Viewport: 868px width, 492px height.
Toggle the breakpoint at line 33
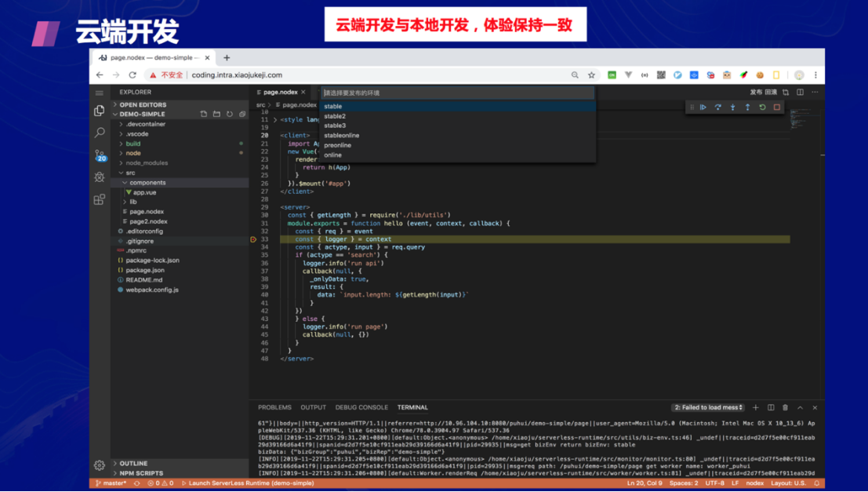pyautogui.click(x=253, y=239)
